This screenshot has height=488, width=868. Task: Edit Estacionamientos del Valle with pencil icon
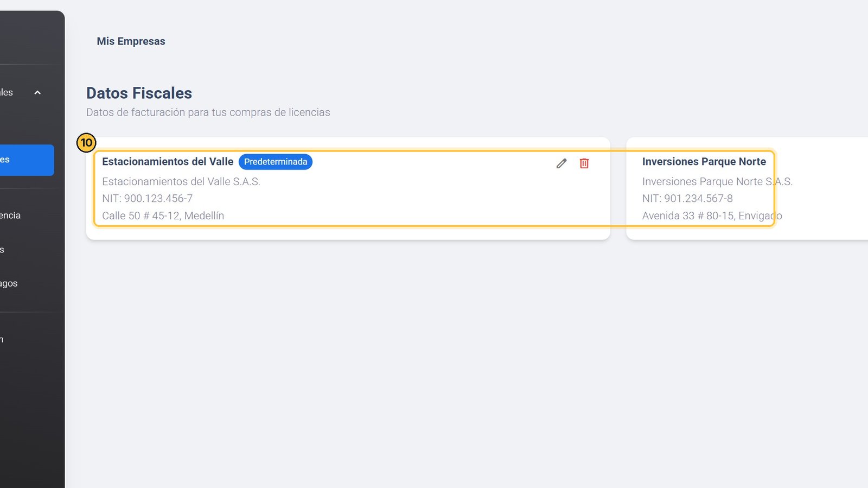(561, 163)
